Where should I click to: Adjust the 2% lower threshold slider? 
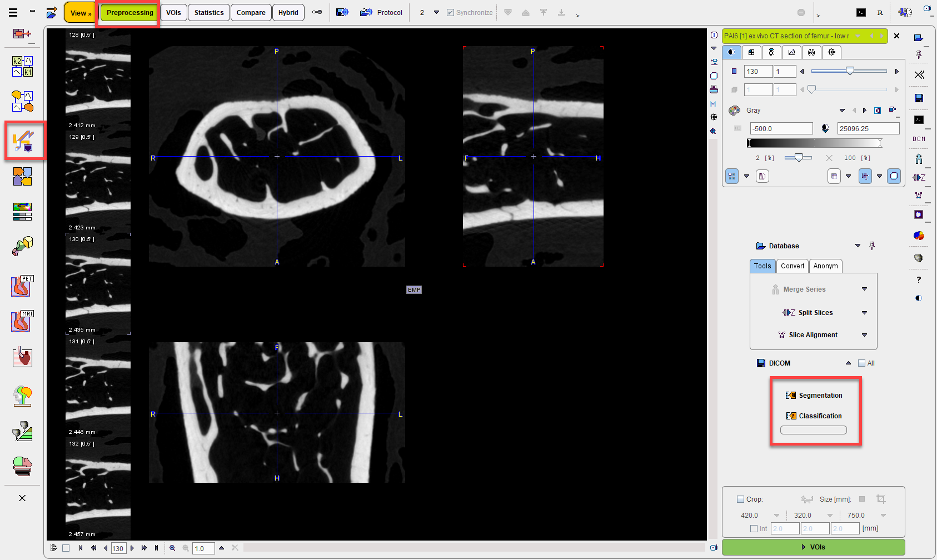[x=799, y=158]
